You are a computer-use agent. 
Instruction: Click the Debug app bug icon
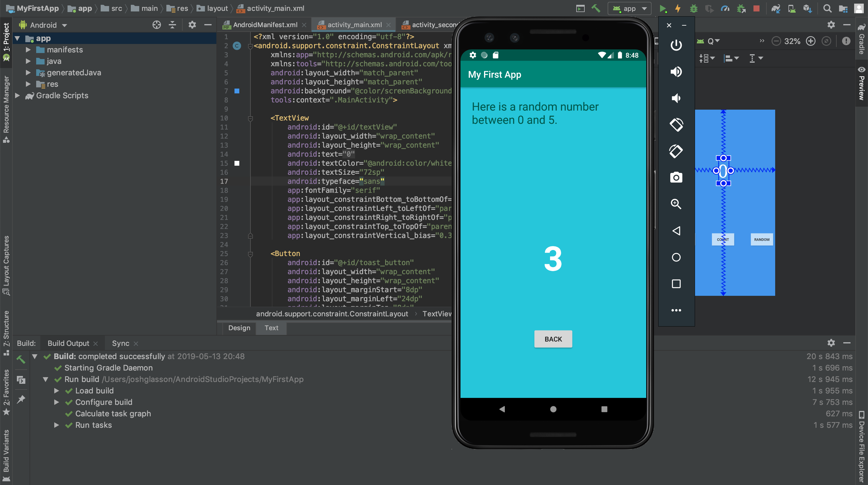tap(693, 8)
